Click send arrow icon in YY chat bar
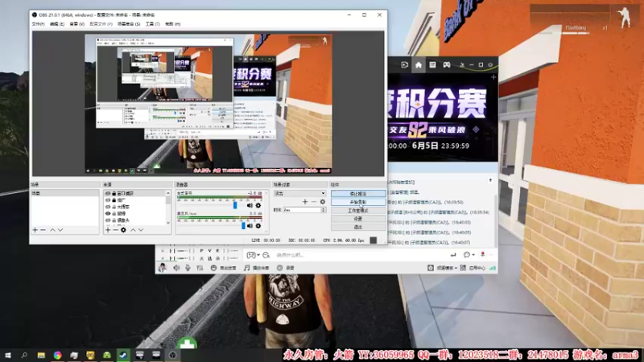 (453, 255)
